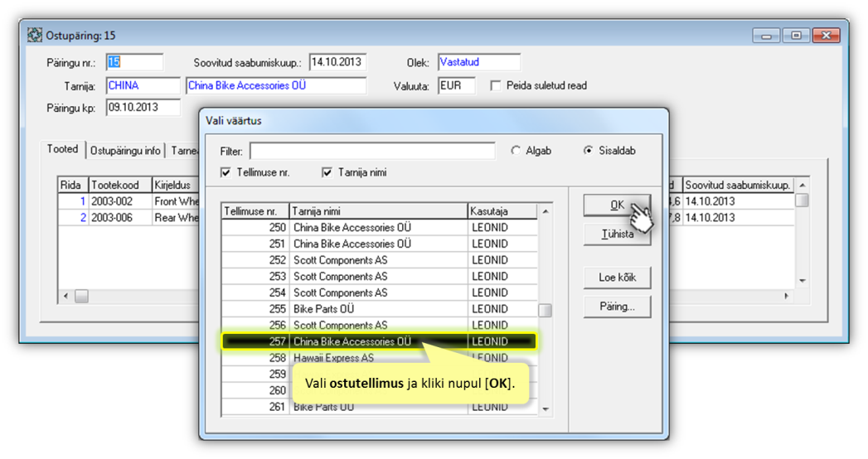The height and width of the screenshot is (459, 868).
Task: Click the Päringu nr. field
Action: point(134,62)
